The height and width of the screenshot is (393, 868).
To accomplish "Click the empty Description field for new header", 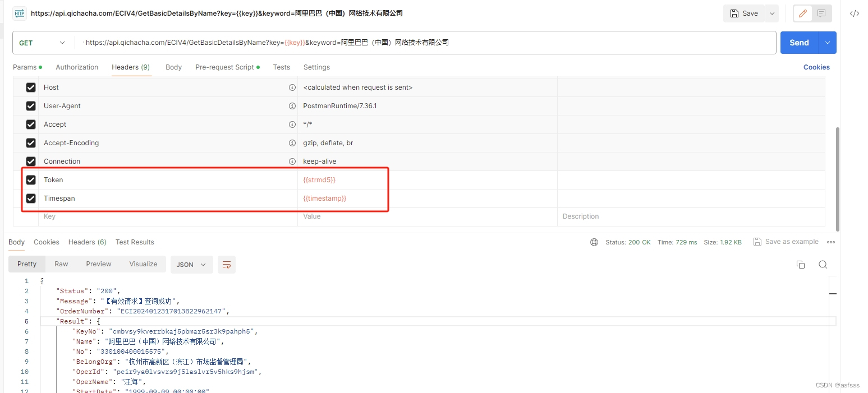I will tap(691, 216).
